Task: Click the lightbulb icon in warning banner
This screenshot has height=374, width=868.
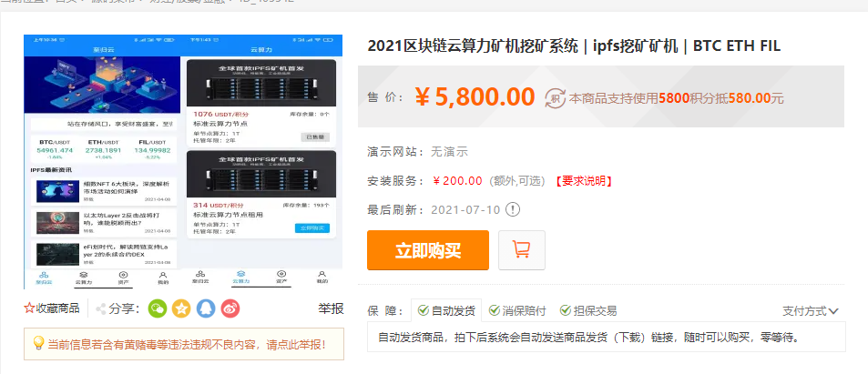Action: 38,343
